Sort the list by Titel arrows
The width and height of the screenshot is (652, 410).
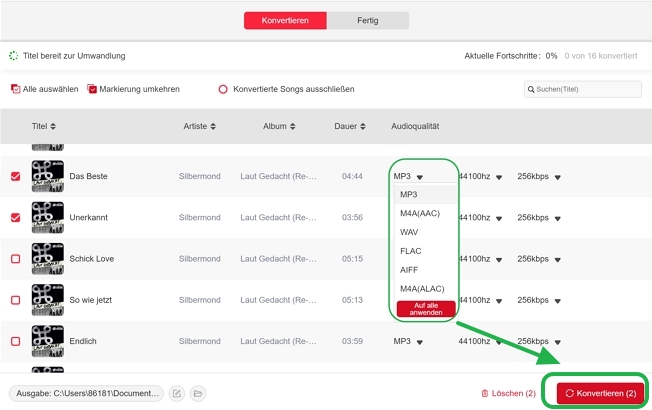53,127
